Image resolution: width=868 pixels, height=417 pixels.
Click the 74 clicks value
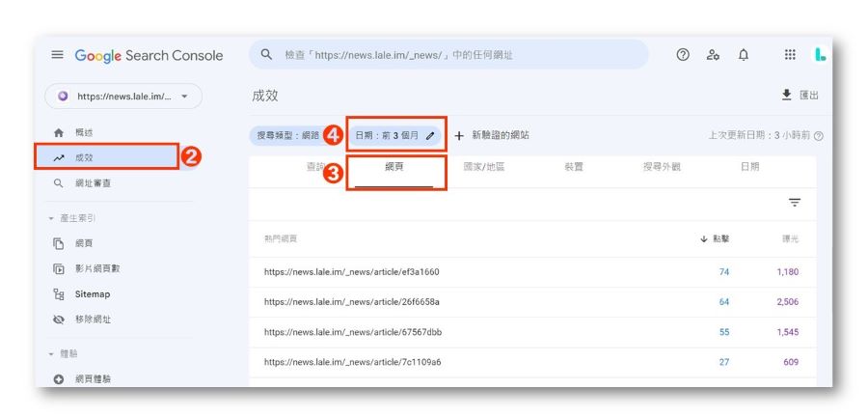(x=724, y=272)
